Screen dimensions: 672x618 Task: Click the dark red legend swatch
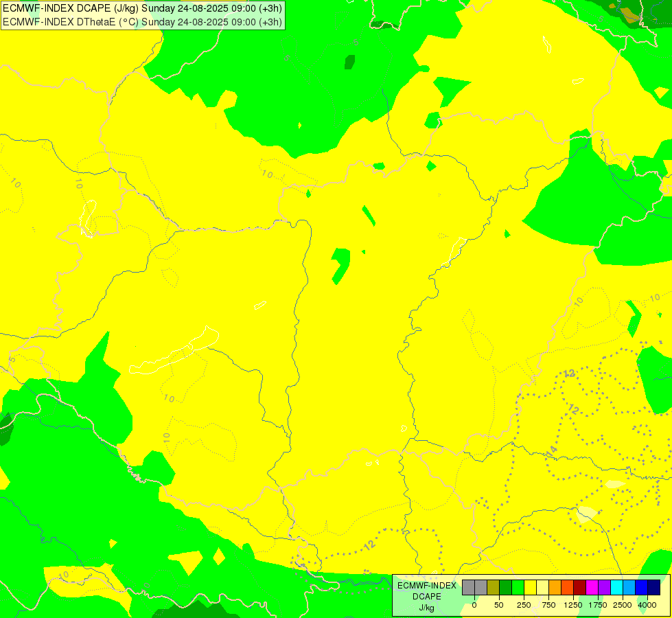pos(580,588)
